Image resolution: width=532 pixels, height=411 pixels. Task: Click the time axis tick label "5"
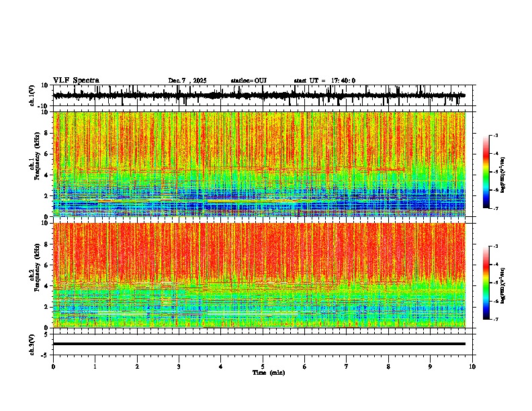[x=263, y=367]
